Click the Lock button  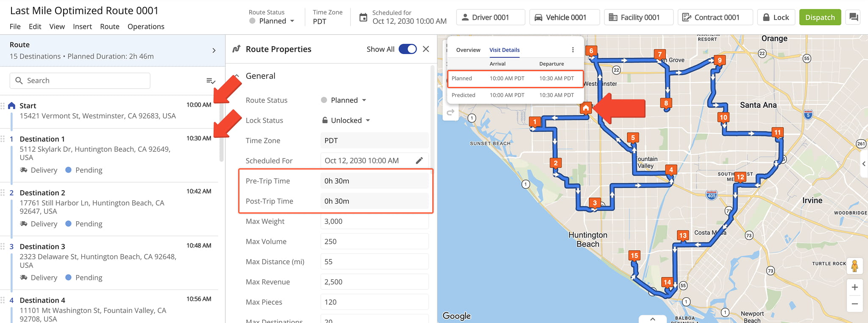pos(776,17)
